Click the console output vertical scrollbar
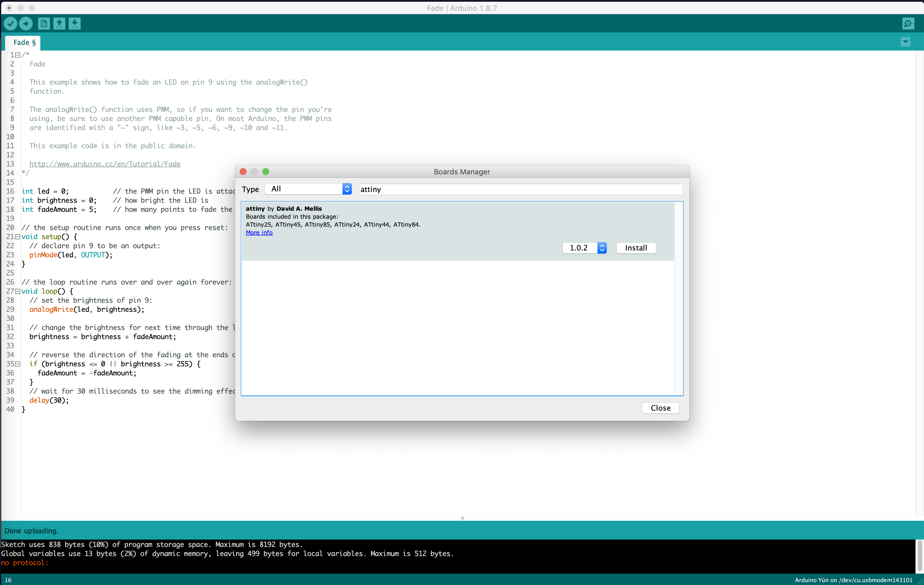 click(919, 556)
